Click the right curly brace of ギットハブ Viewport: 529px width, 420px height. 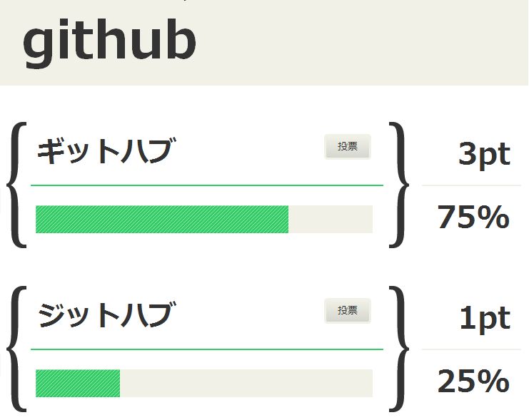click(399, 185)
